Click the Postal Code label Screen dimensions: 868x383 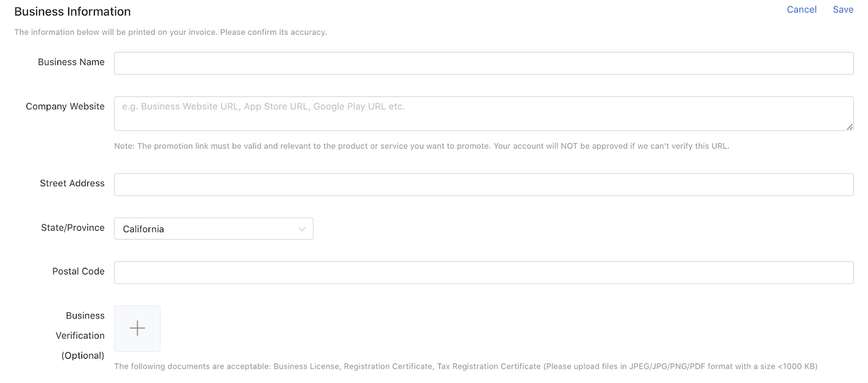pyautogui.click(x=78, y=271)
